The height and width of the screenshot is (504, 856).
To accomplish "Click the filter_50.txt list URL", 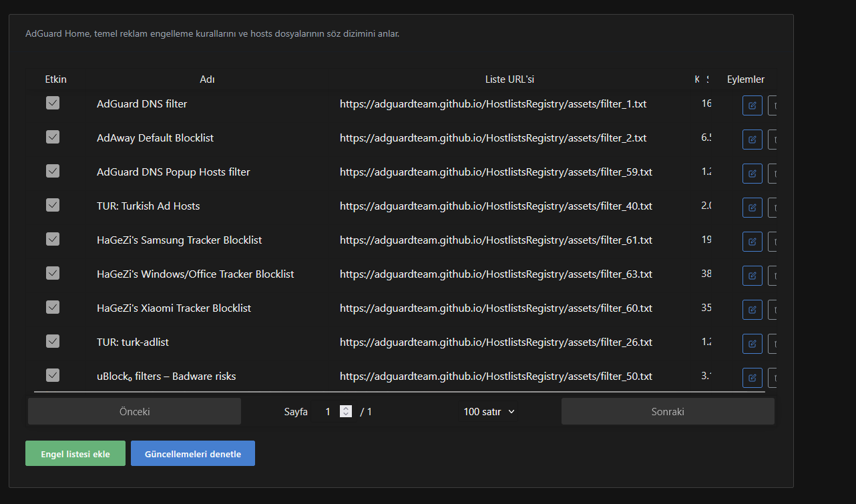I will 496,376.
